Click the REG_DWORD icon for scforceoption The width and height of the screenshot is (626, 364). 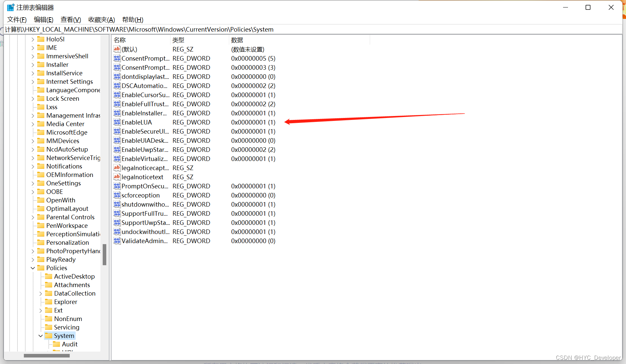tap(117, 195)
